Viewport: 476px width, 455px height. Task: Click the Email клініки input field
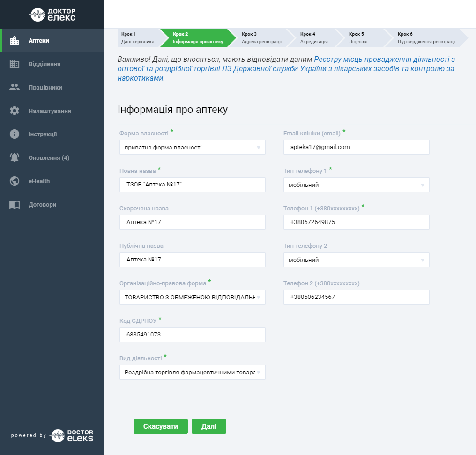coord(357,147)
